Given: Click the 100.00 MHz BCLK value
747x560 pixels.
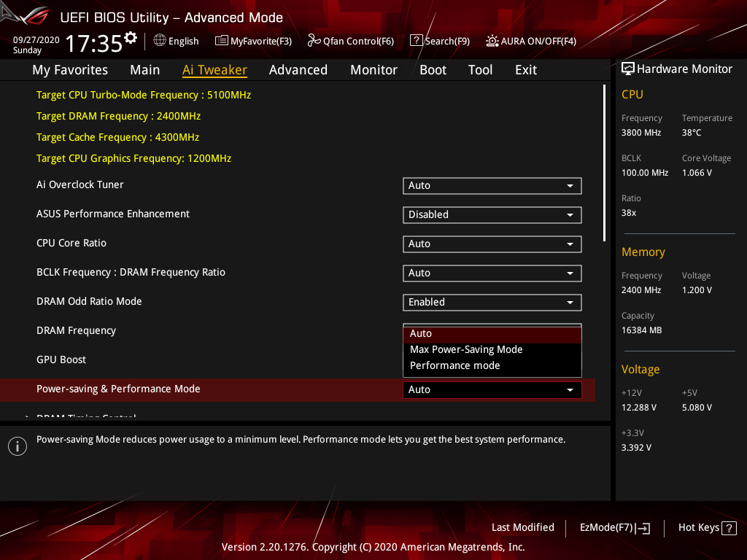Looking at the screenshot, I should point(645,172).
